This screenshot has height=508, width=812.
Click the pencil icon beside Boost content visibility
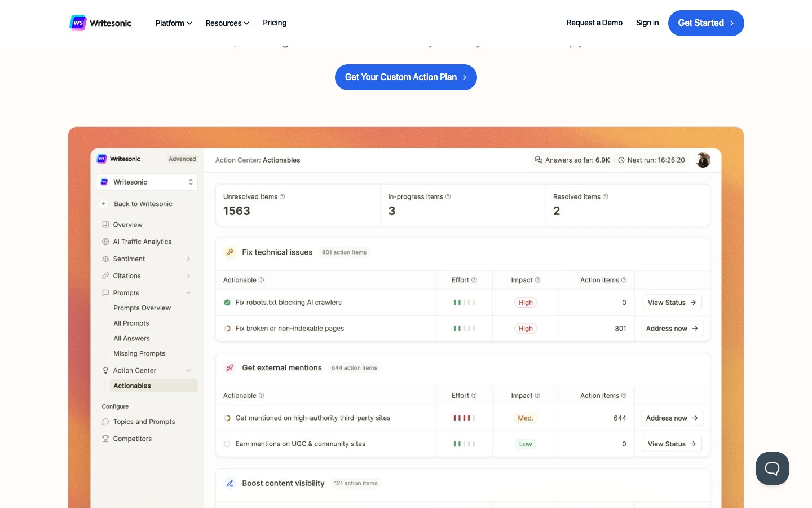click(230, 484)
